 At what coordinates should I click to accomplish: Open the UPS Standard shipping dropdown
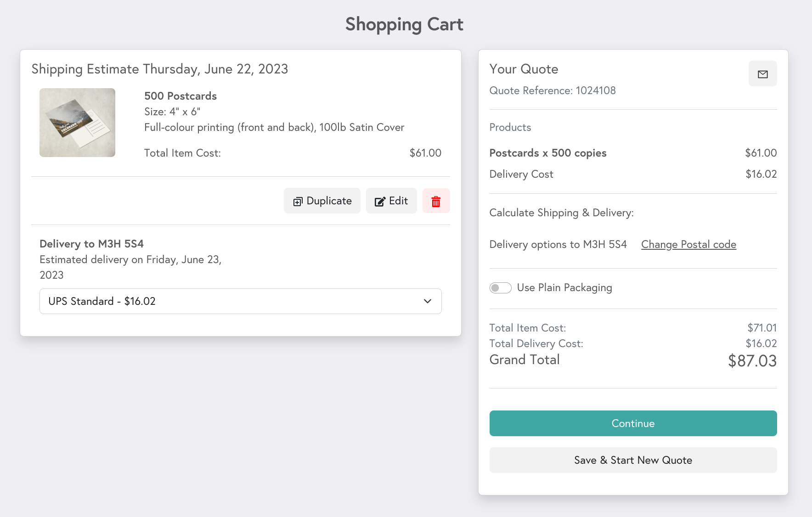coord(240,301)
